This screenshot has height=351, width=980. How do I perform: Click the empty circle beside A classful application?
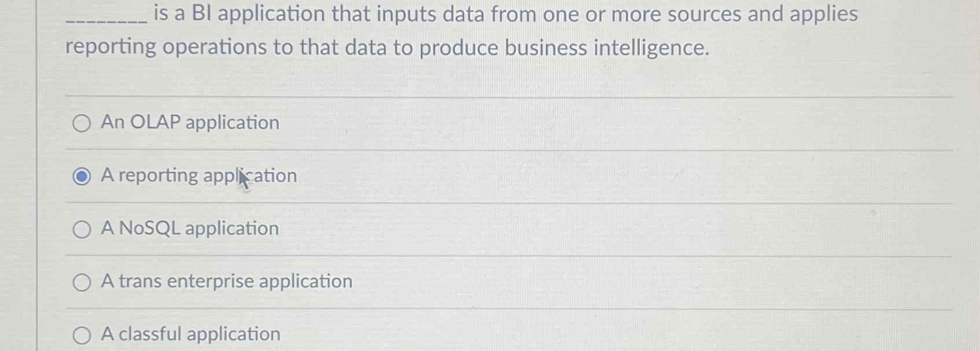point(82,334)
